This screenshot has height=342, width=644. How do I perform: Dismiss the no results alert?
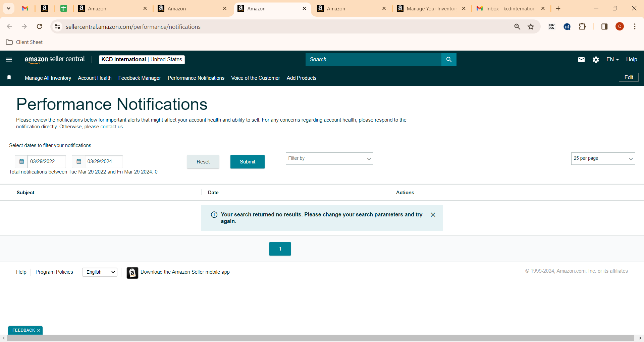click(433, 215)
